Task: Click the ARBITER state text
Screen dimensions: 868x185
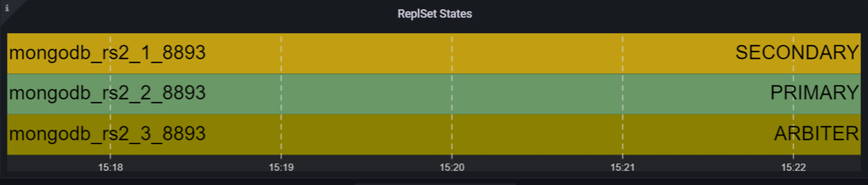Action: point(816,134)
